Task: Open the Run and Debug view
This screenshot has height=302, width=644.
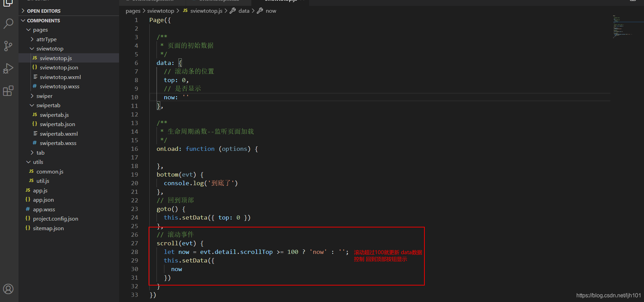Action: pos(8,68)
